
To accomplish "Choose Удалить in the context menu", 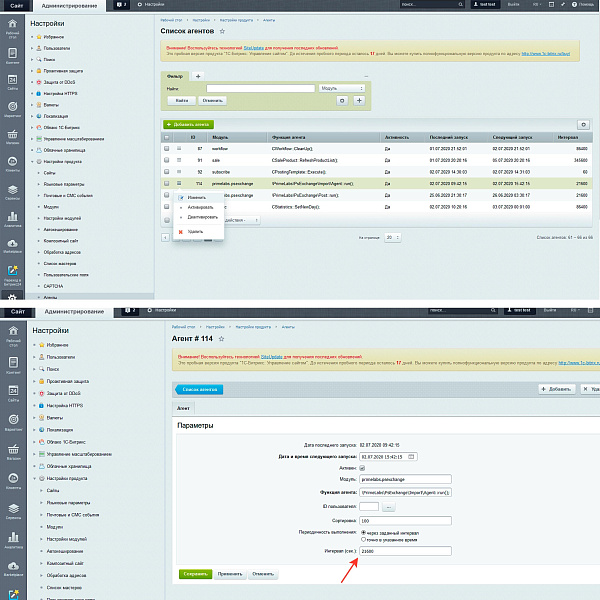I will [194, 231].
